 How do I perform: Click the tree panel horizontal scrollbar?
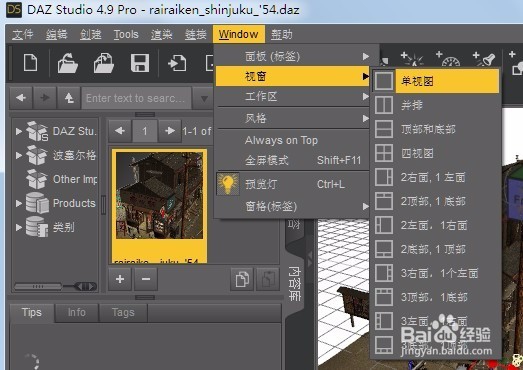(x=38, y=286)
